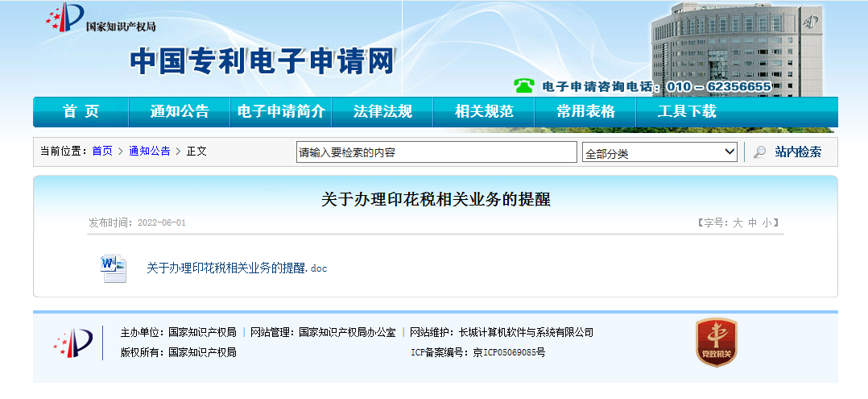Screen dimensions: 868x399
Task: Go to 电子申请简介 in navigation bar
Action: [x=281, y=112]
